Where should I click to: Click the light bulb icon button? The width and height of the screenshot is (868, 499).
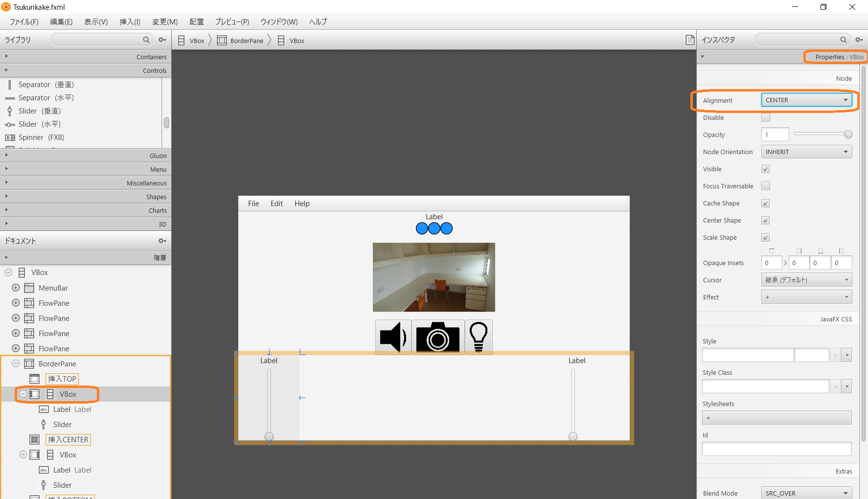(x=478, y=337)
